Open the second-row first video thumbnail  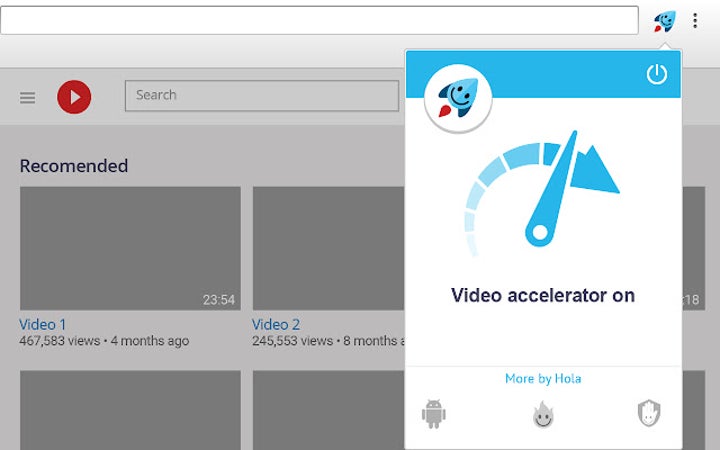pos(130,410)
